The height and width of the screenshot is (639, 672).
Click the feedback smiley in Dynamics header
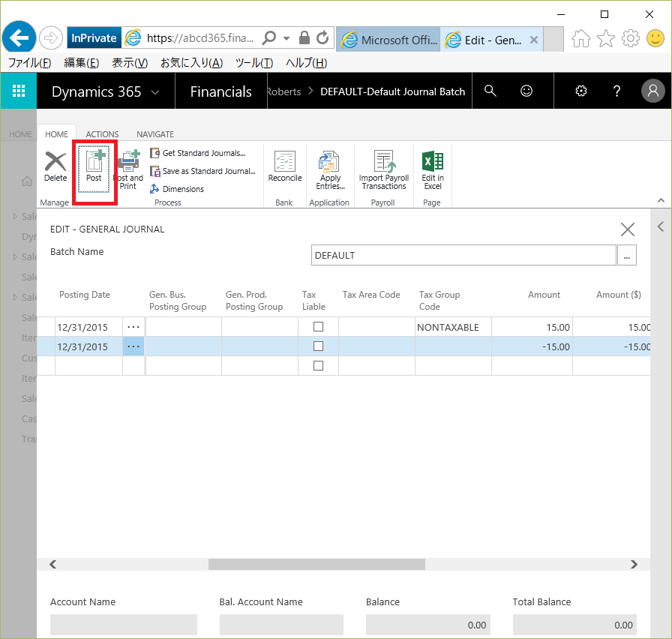point(526,91)
